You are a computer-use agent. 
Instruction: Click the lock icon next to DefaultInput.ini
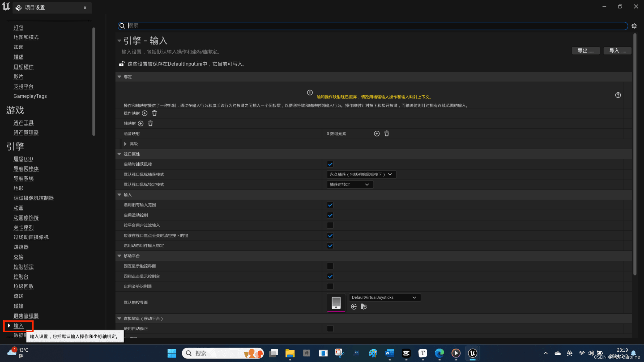(x=122, y=64)
